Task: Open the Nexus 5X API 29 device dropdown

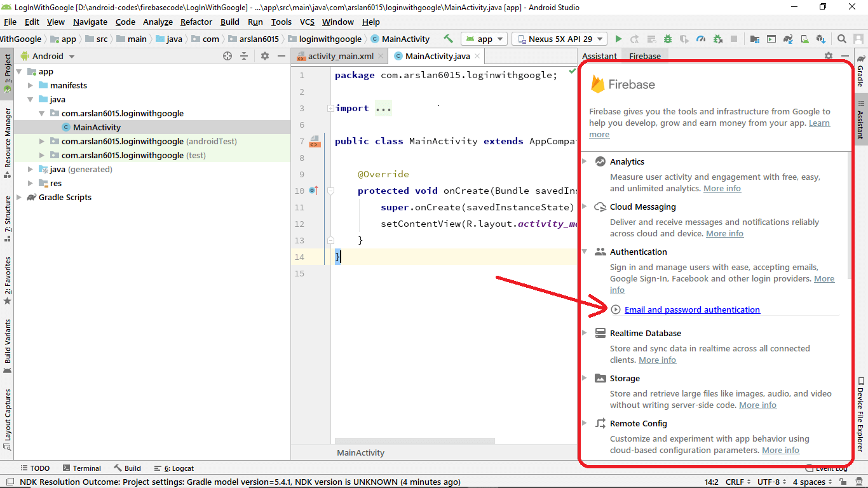Action: (x=559, y=39)
